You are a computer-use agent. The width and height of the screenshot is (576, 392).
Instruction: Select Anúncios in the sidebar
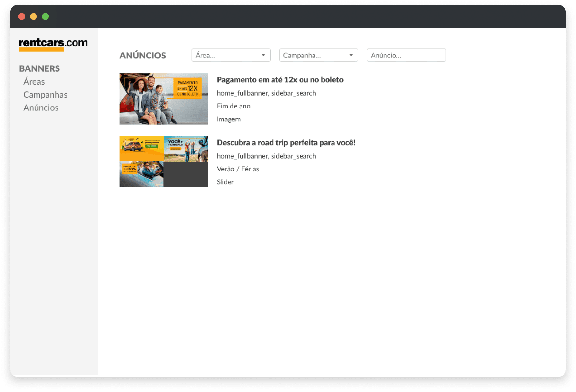[41, 108]
